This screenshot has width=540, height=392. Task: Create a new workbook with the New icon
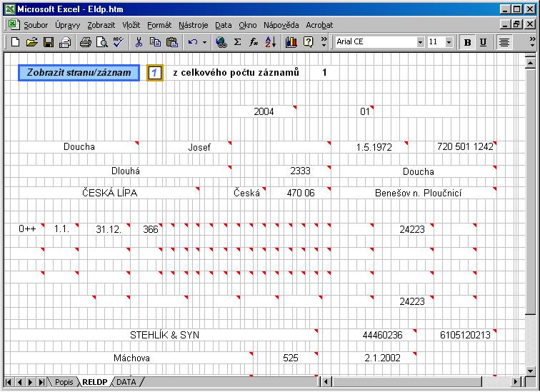pyautogui.click(x=15, y=42)
